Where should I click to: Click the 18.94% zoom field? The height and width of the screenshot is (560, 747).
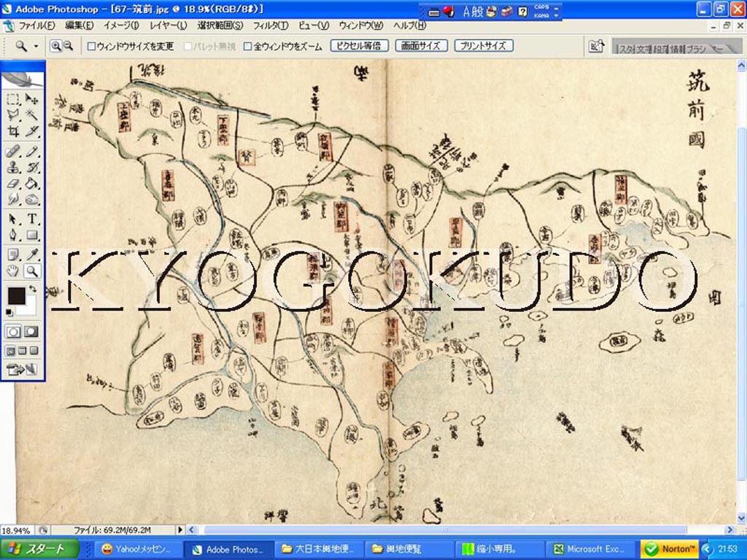17,530
